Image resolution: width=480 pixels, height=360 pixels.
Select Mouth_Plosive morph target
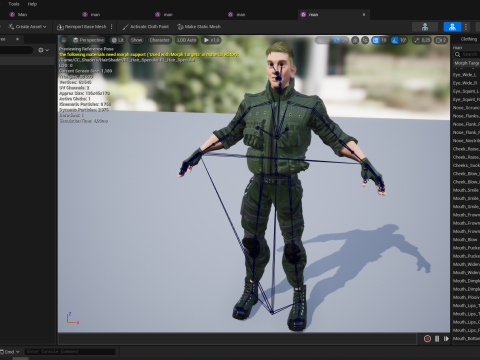[x=466, y=297]
